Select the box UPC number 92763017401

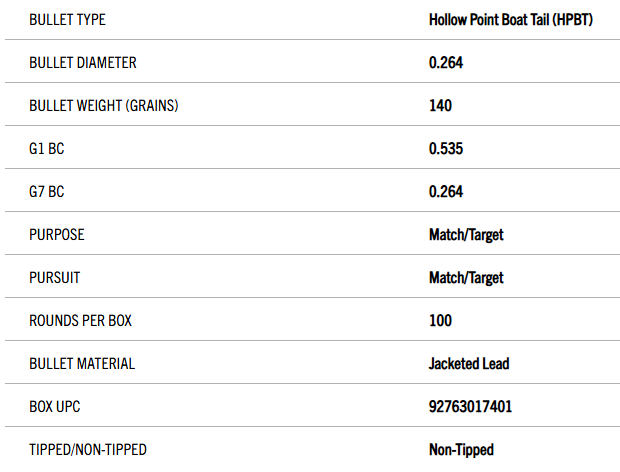[x=470, y=406]
